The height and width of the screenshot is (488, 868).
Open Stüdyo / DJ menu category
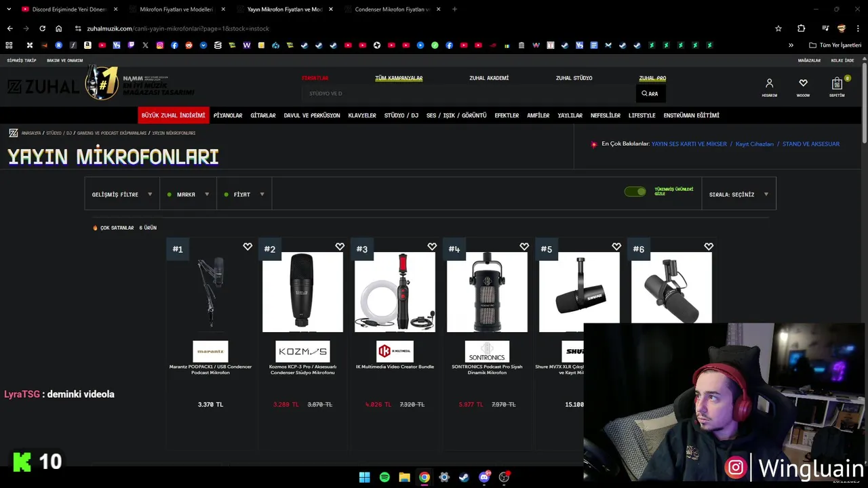[401, 115]
